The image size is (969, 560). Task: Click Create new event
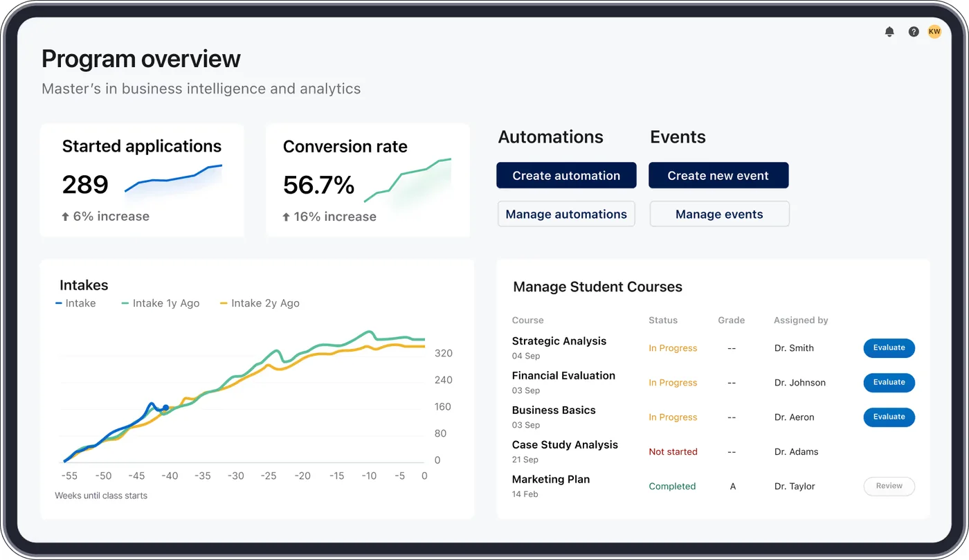[718, 175]
